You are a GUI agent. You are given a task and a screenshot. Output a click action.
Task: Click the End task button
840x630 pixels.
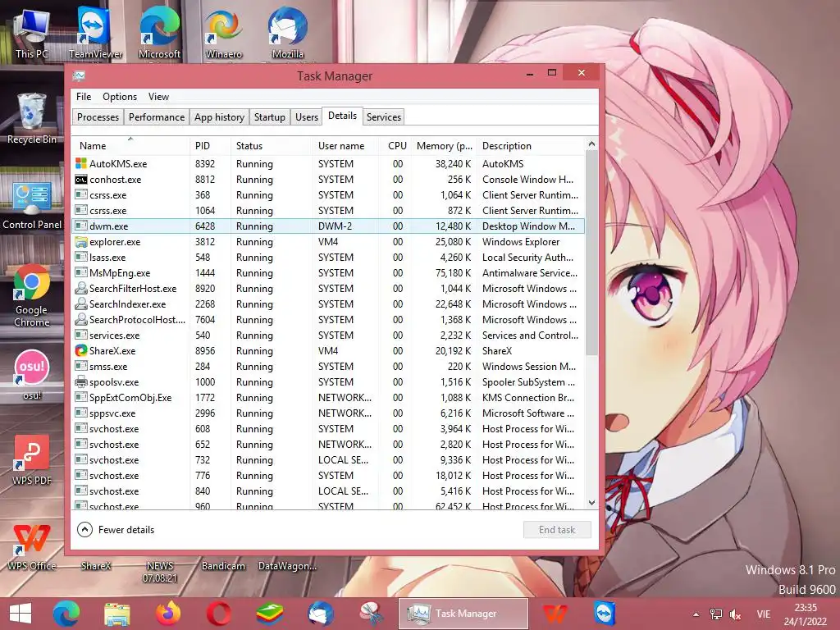pos(557,530)
